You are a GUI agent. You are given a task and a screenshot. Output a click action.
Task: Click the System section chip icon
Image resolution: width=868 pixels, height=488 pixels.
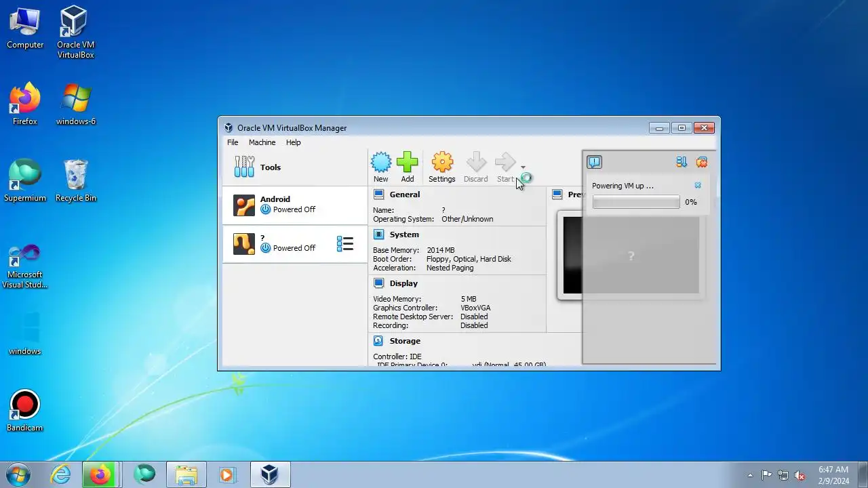click(x=378, y=235)
